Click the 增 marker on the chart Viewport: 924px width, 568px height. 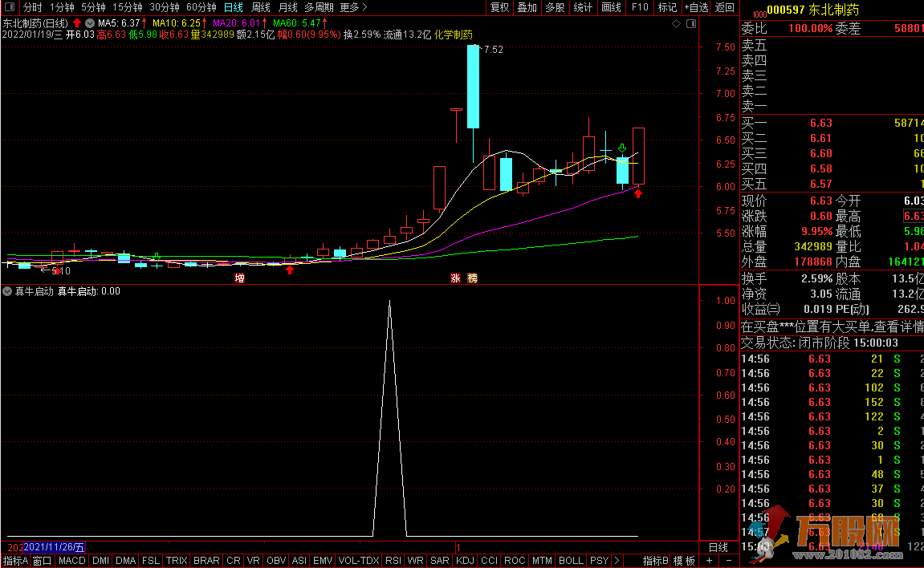[x=239, y=278]
